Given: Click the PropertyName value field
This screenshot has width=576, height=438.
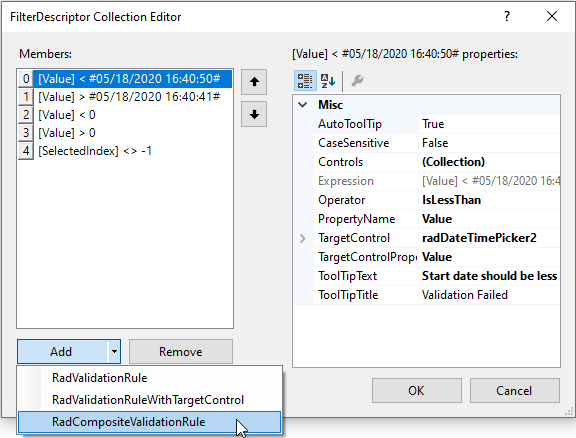Looking at the screenshot, I should click(x=489, y=219).
